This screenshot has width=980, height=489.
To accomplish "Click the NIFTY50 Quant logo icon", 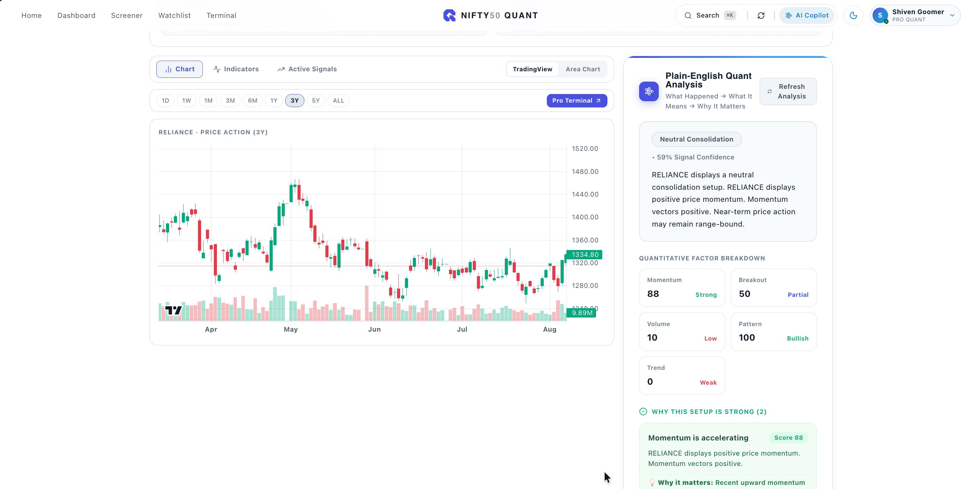I will (x=449, y=15).
